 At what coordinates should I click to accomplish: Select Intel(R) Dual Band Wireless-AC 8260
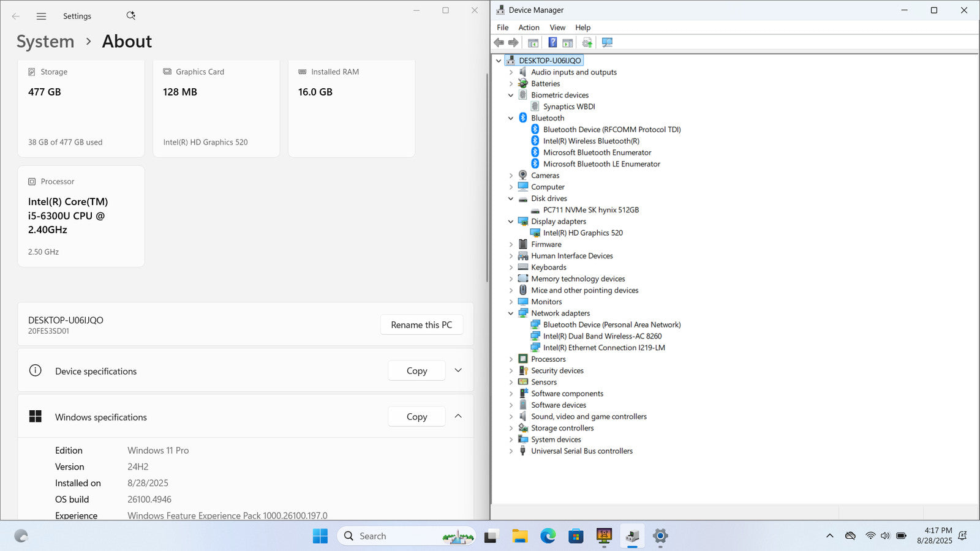tap(602, 336)
